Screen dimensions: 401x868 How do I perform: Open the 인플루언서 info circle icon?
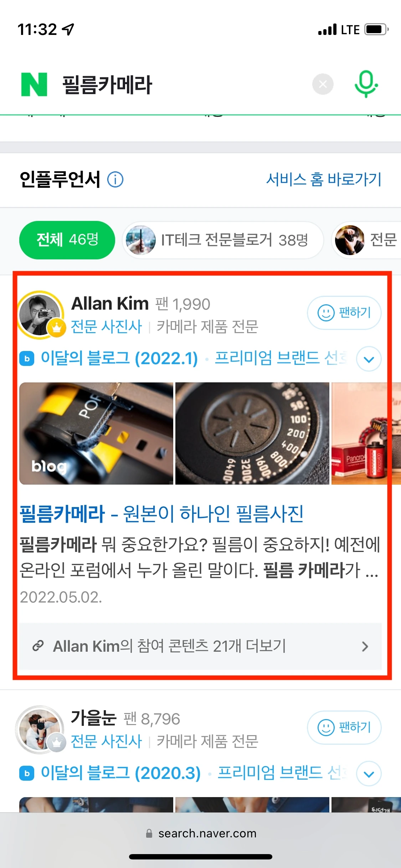coord(115,180)
